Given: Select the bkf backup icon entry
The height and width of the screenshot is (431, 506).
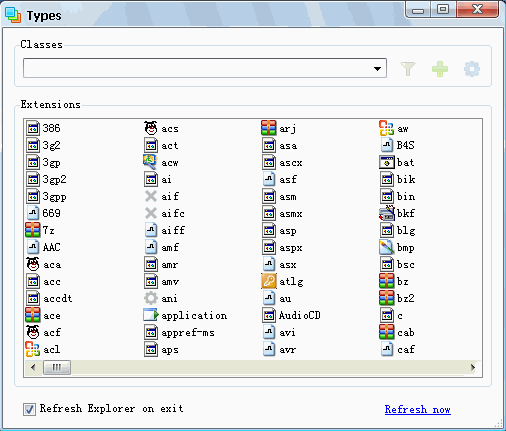Looking at the screenshot, I should [x=387, y=213].
